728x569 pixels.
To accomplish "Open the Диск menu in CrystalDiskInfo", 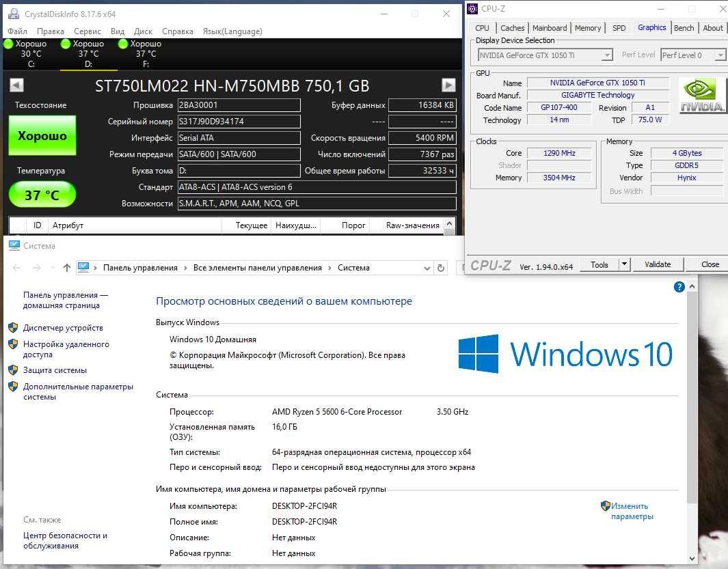I will pyautogui.click(x=143, y=31).
